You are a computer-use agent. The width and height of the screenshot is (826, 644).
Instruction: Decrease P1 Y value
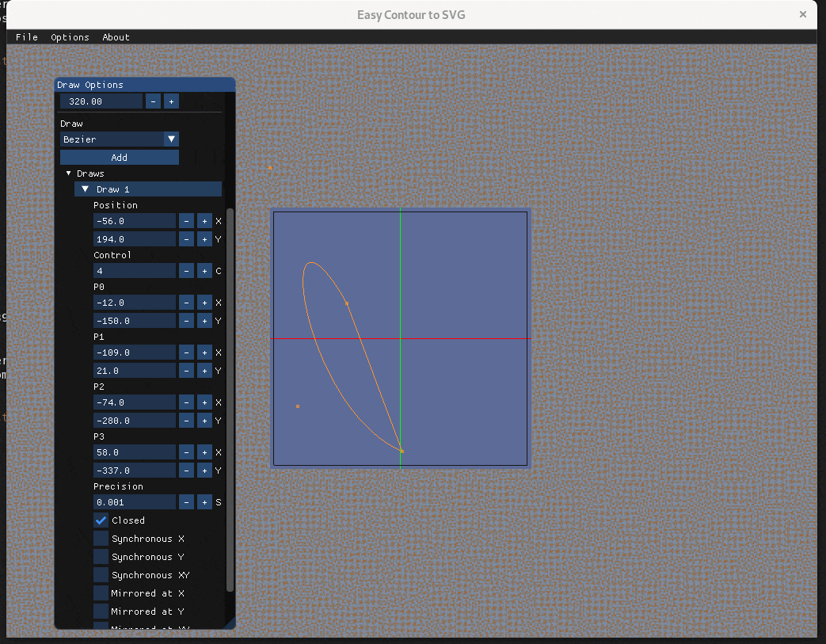(186, 371)
